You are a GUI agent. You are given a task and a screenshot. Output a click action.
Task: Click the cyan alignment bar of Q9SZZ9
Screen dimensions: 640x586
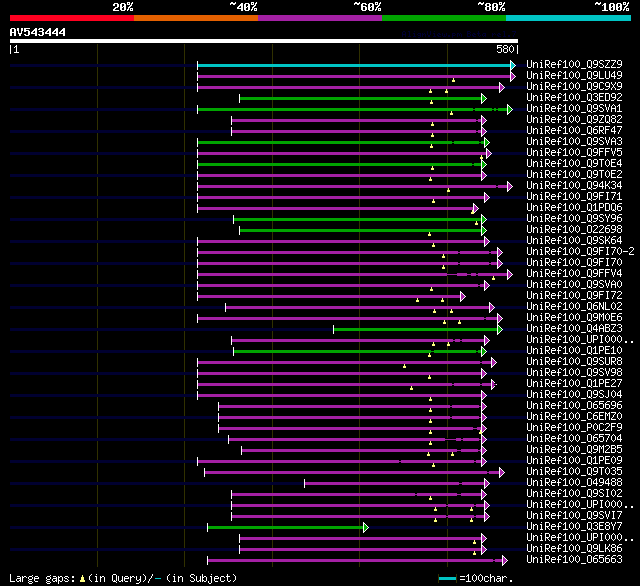[354, 65]
